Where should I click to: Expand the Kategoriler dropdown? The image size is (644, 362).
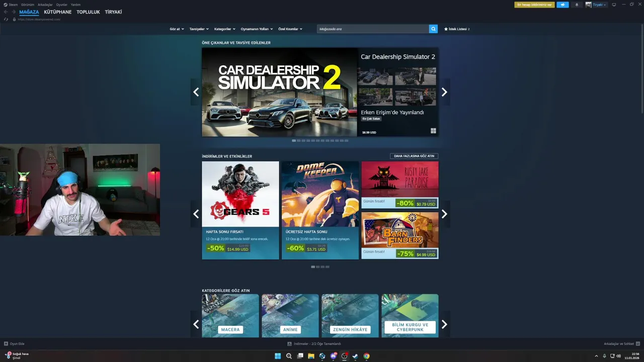coord(225,29)
